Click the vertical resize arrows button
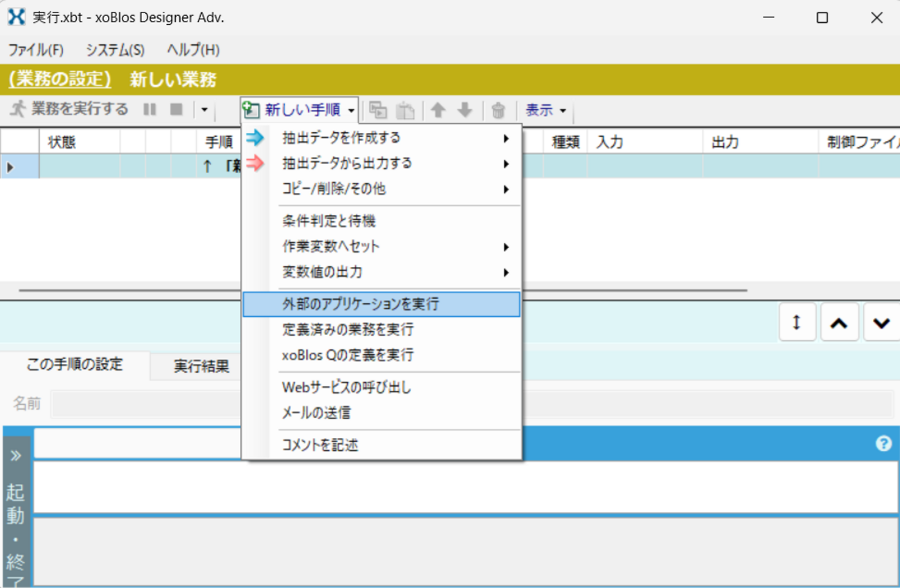Viewport: 900px width, 588px height. [x=797, y=322]
